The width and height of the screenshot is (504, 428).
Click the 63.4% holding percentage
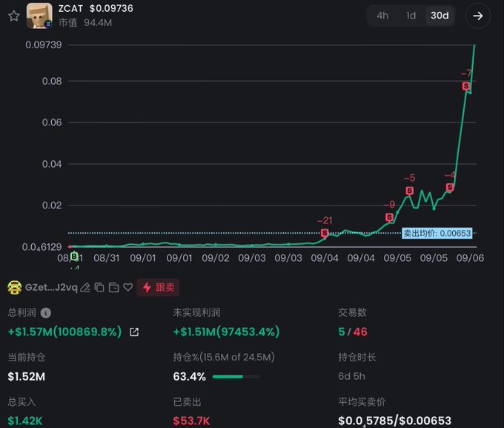click(189, 377)
